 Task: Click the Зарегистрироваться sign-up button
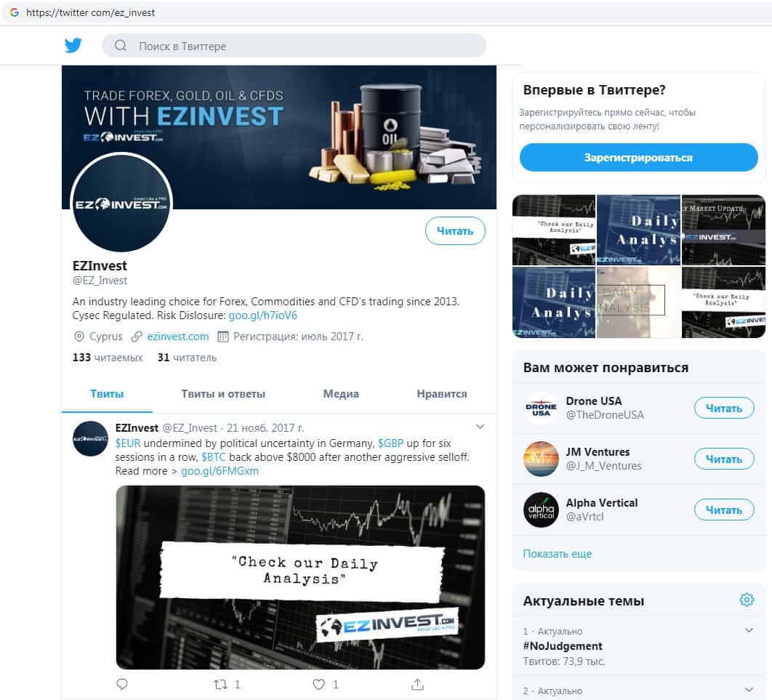click(638, 158)
